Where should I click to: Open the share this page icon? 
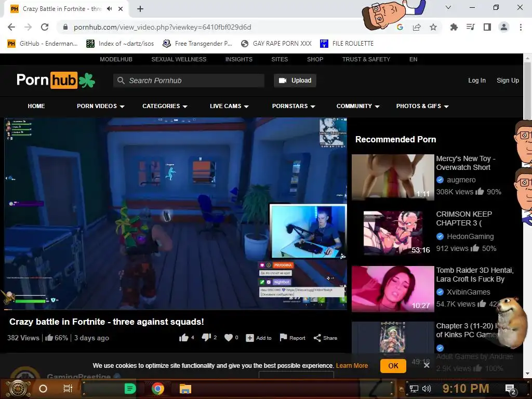pos(417,27)
